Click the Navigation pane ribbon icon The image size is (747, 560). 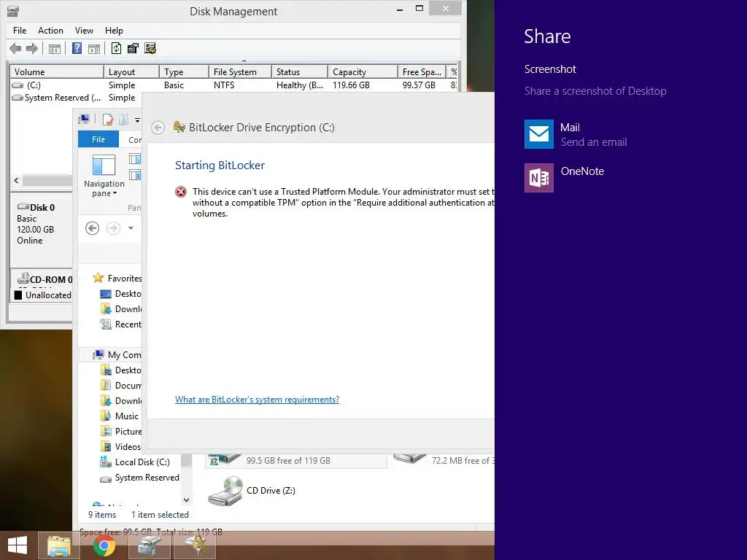104,165
